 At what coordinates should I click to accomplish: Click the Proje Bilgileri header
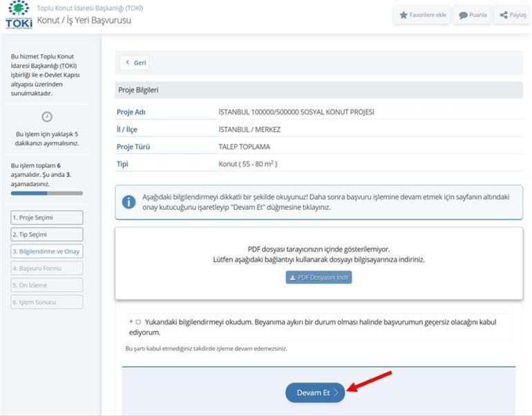pyautogui.click(x=319, y=90)
